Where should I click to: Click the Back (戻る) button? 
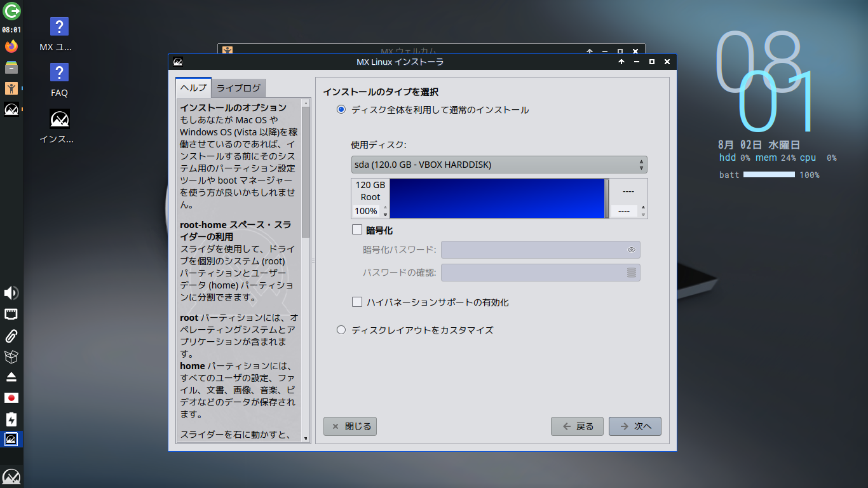578,426
